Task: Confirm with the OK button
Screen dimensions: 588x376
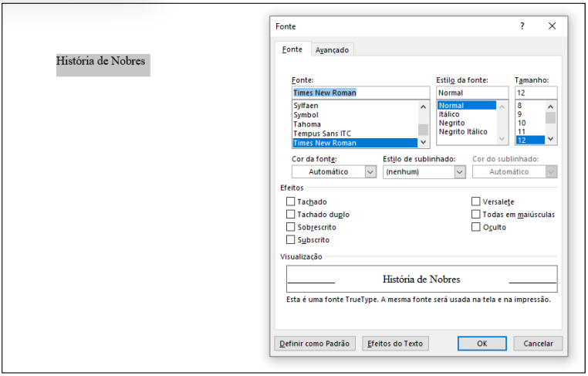Action: (482, 344)
